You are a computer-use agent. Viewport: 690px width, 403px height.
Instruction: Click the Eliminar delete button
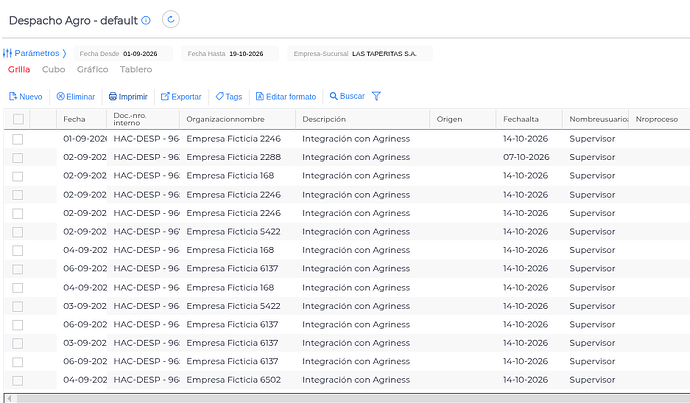76,96
